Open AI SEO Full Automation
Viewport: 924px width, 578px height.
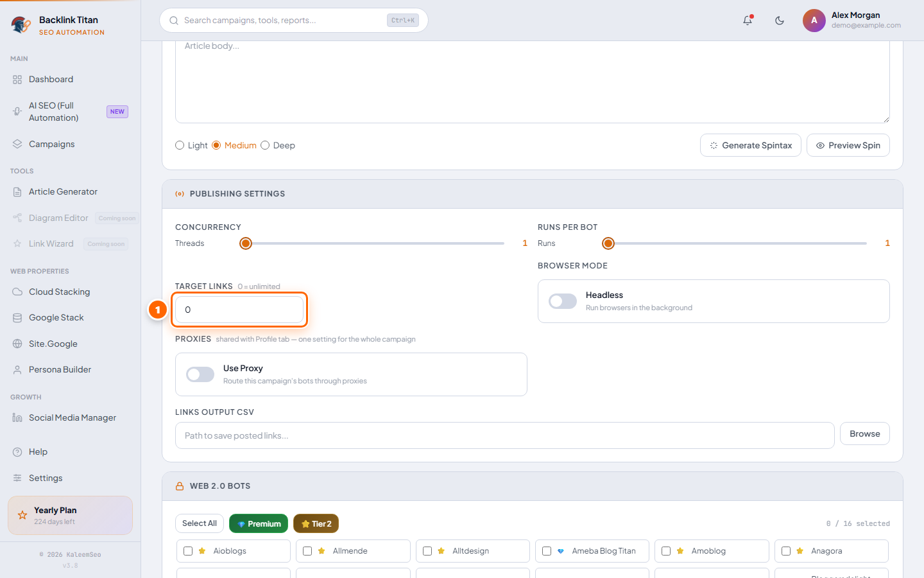[x=71, y=112]
